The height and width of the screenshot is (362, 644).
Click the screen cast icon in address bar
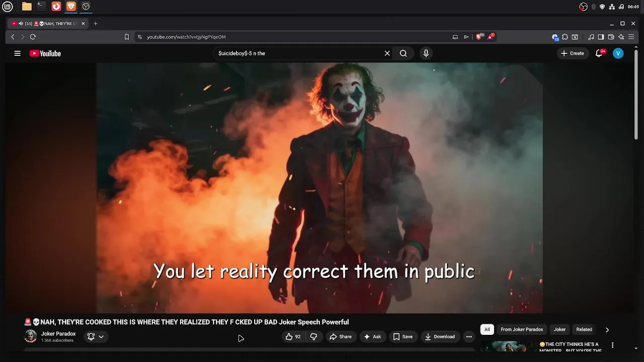455,37
